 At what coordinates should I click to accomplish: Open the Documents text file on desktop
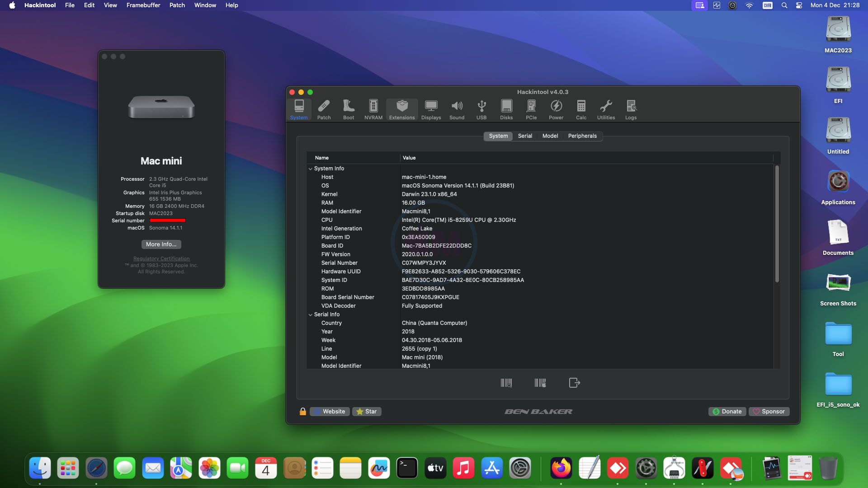pyautogui.click(x=838, y=237)
